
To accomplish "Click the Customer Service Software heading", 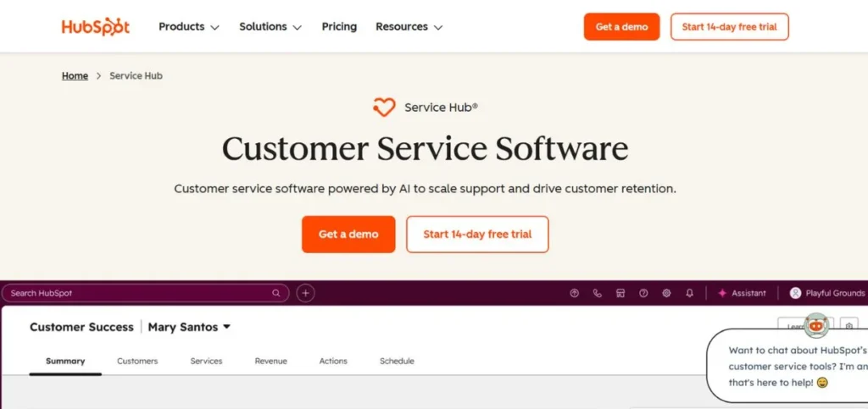I will point(426,148).
